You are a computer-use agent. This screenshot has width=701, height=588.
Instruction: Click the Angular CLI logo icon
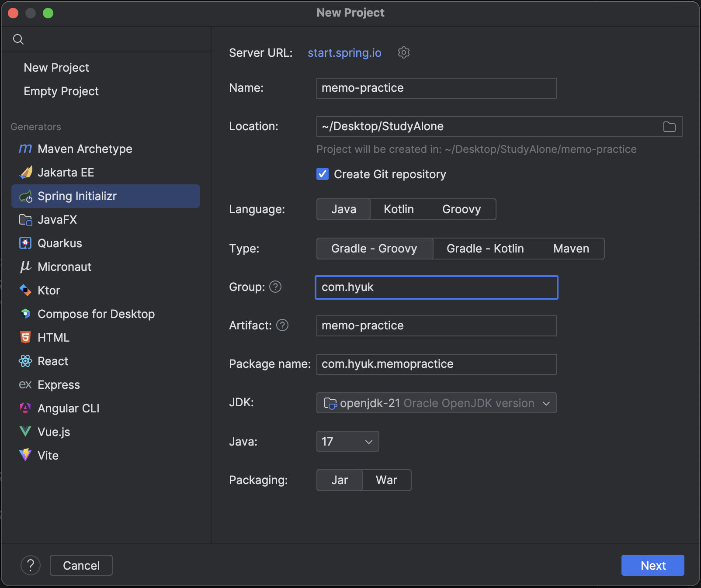pyautogui.click(x=25, y=408)
